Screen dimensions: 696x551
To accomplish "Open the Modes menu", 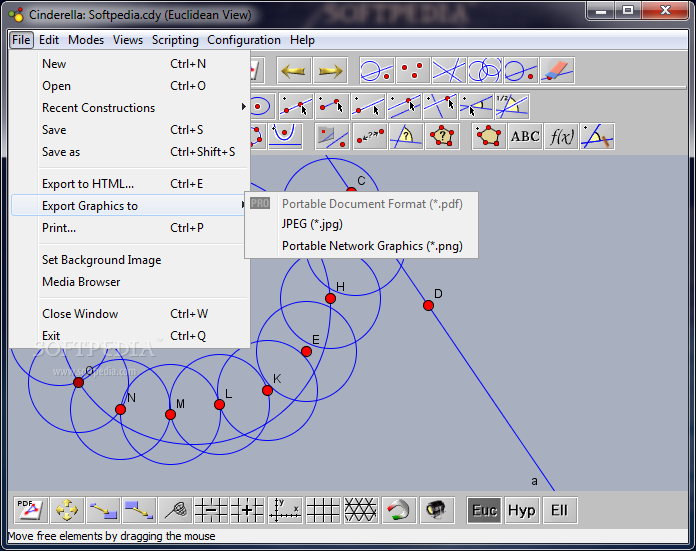I will pos(86,40).
